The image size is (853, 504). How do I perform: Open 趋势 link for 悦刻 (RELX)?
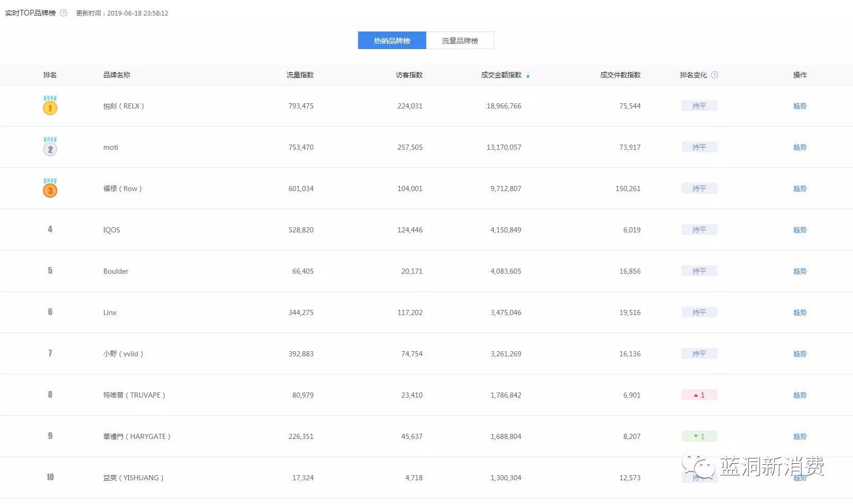click(800, 106)
